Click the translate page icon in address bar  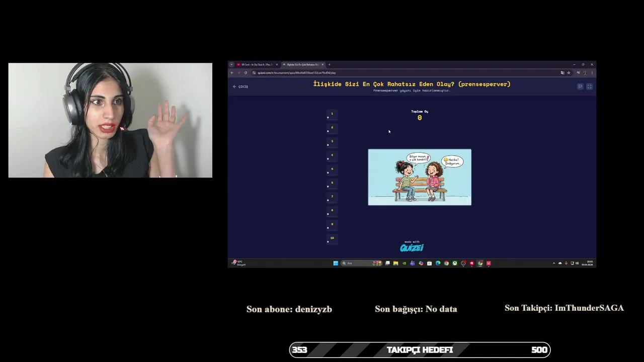[562, 72]
